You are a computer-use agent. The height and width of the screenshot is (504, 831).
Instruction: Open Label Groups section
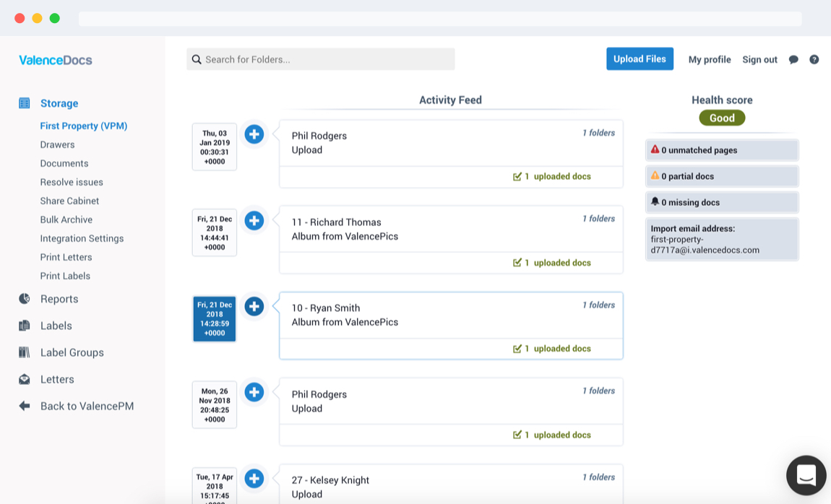(x=72, y=352)
